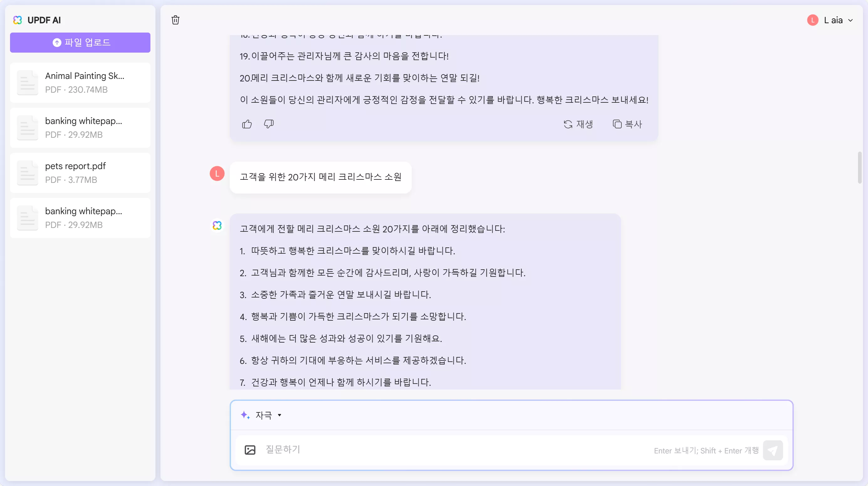Click the trash icon to clear chat
Image resolution: width=868 pixels, height=486 pixels.
[x=175, y=20]
